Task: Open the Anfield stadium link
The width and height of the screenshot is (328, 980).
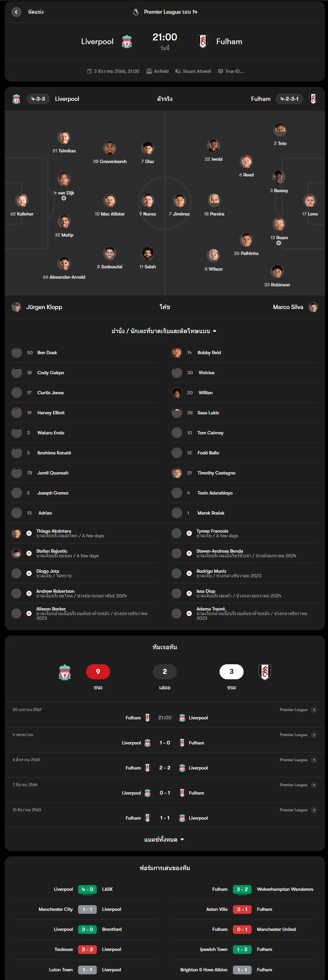Action: tap(157, 71)
